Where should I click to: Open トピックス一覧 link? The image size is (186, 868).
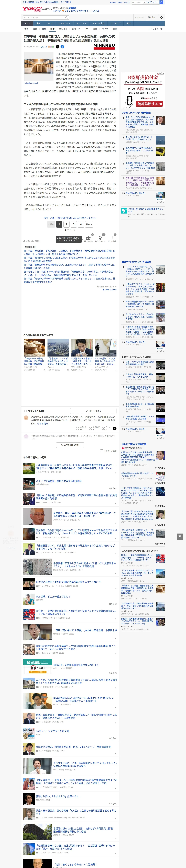pos(155,29)
